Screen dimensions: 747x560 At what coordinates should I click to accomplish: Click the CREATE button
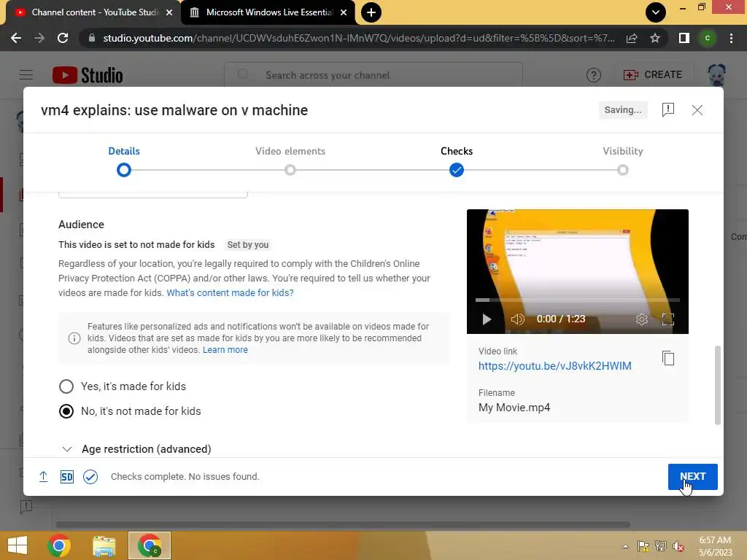(653, 75)
